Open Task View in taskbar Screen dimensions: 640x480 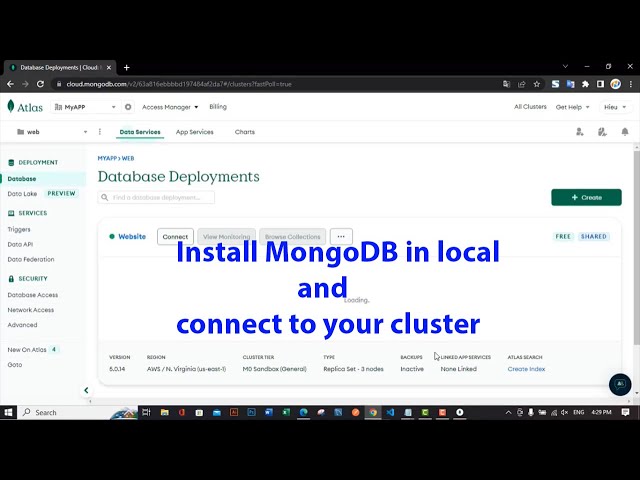146,412
